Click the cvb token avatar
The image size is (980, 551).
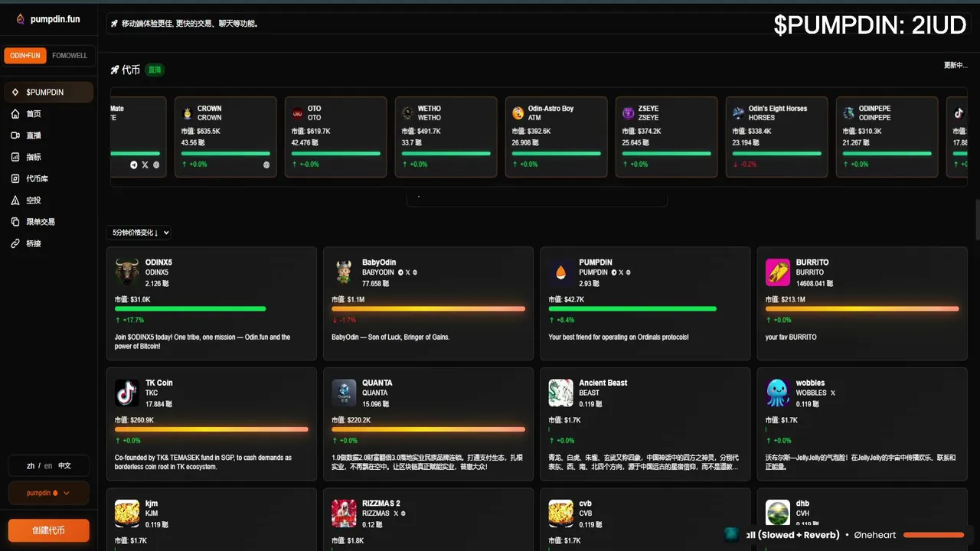561,514
